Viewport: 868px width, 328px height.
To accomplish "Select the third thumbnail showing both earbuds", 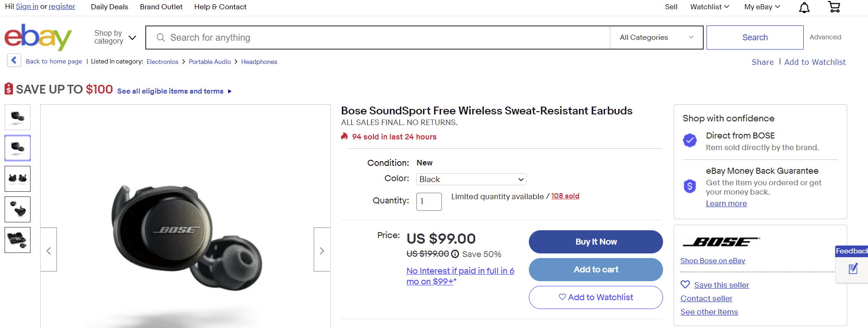I will 18,179.
